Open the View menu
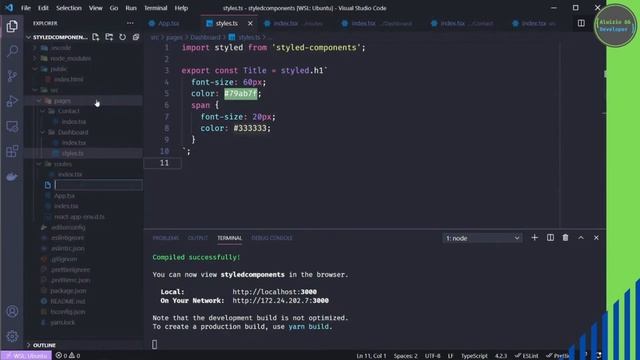Screen dimensions: 640x360 click(x=96, y=8)
